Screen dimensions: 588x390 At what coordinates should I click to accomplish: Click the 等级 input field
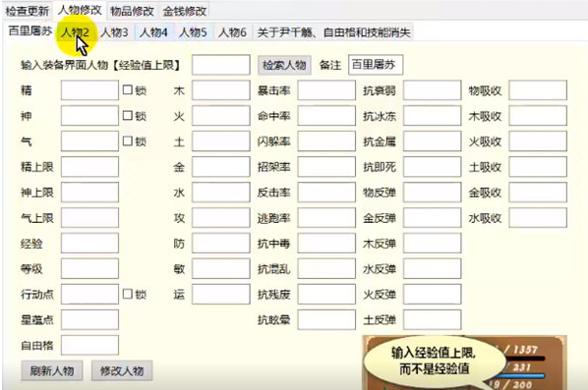click(89, 268)
